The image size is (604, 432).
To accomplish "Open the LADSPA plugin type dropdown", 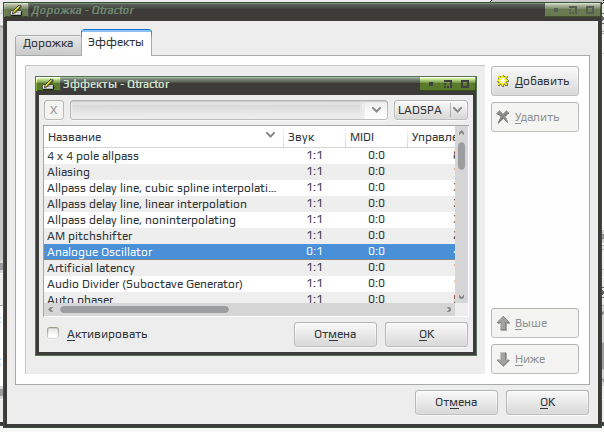I will coord(431,110).
